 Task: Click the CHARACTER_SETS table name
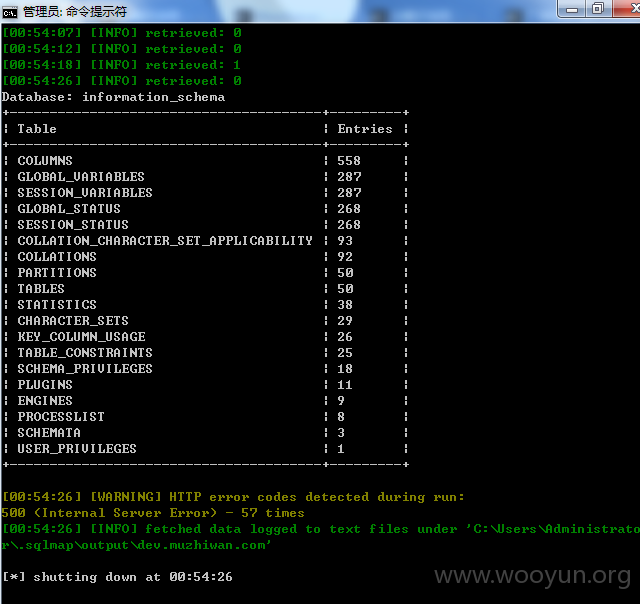[x=73, y=321]
